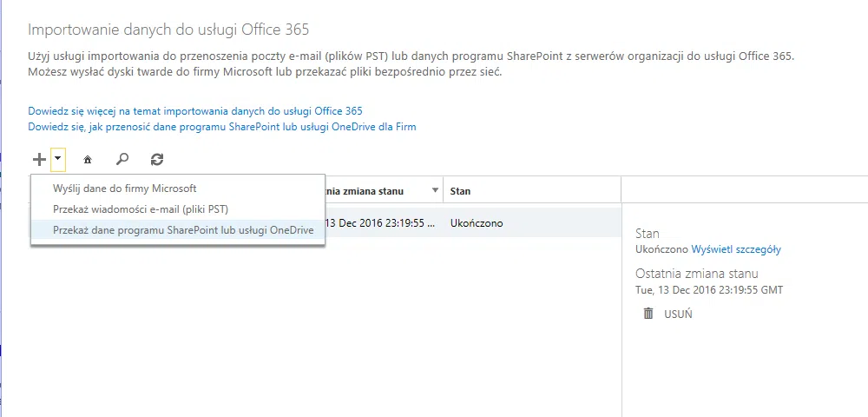This screenshot has width=868, height=417.
Task: Click the plus (new import job) icon
Action: coord(38,159)
